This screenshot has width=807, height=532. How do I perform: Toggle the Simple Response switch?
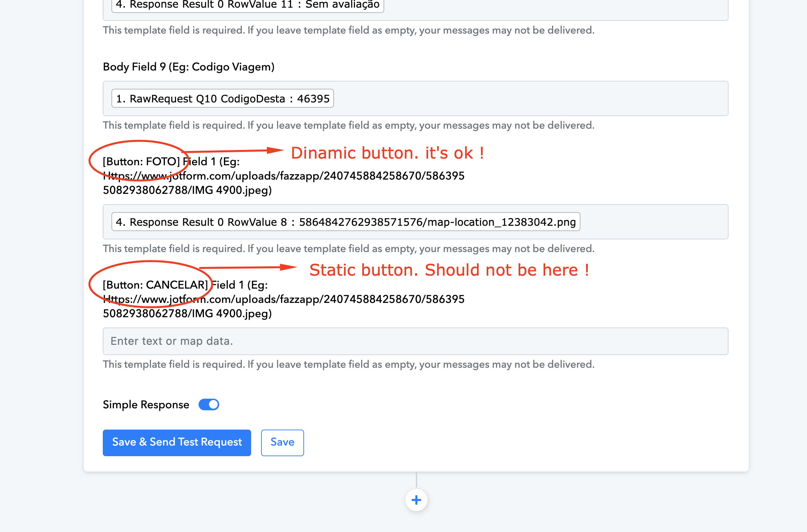(x=209, y=404)
